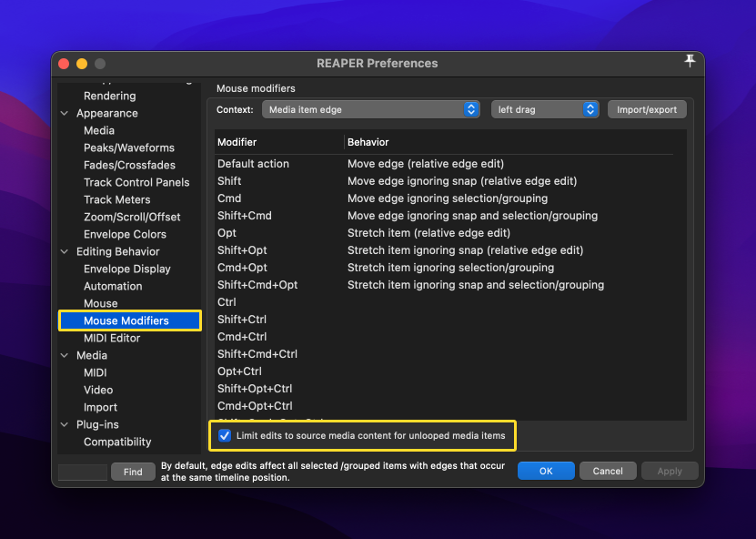Select the Plug-ins category label

coord(97,424)
